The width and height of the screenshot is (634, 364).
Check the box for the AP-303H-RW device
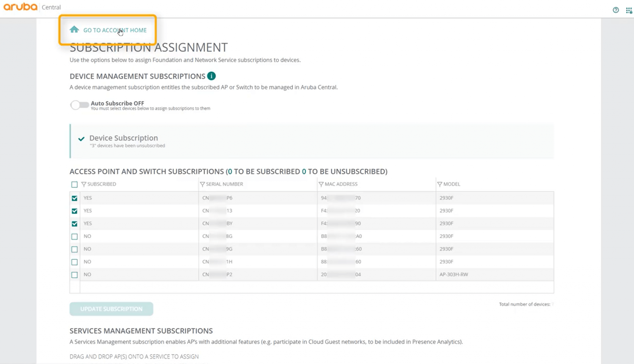click(x=74, y=275)
